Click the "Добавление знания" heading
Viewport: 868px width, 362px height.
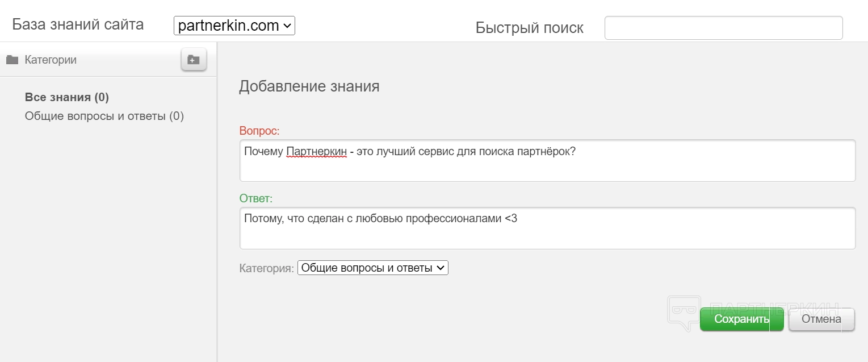309,86
